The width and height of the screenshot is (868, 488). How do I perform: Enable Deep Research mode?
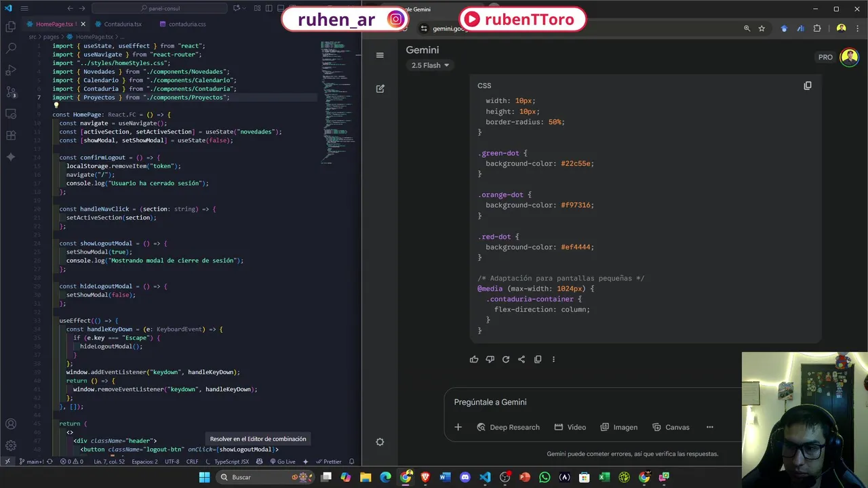tap(508, 427)
